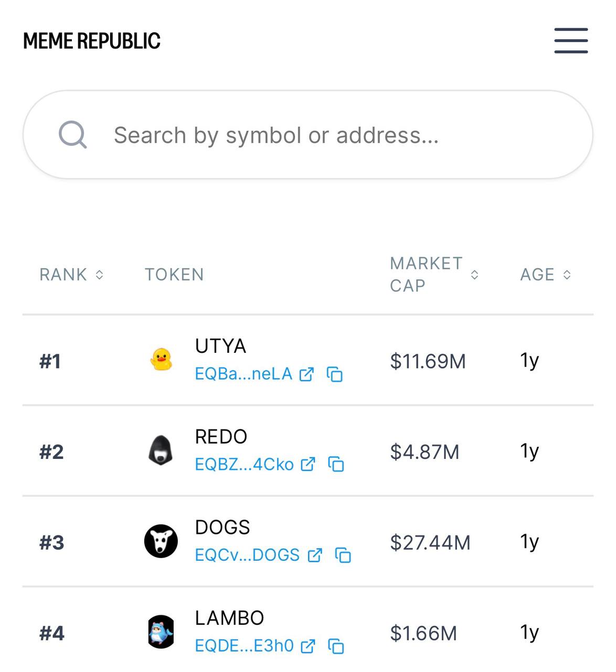Open DOGS address external link icon
Image resolution: width=616 pixels, height=672 pixels.
(x=315, y=555)
